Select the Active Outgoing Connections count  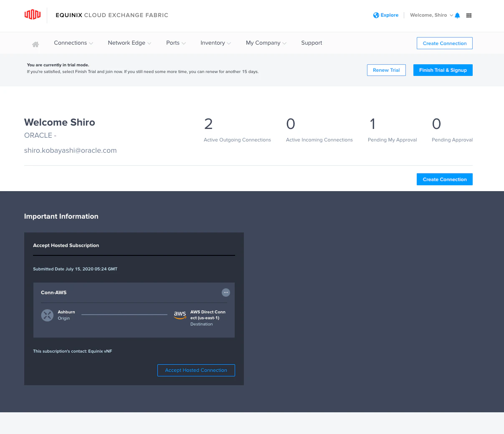pyautogui.click(x=208, y=124)
